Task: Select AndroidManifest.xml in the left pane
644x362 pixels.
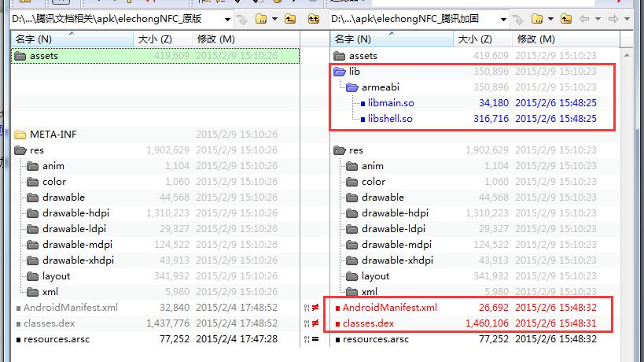Action: [x=71, y=308]
